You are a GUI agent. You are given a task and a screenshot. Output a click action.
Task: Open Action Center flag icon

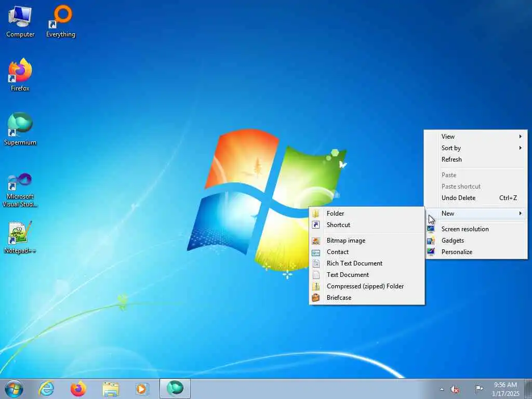[x=478, y=389]
